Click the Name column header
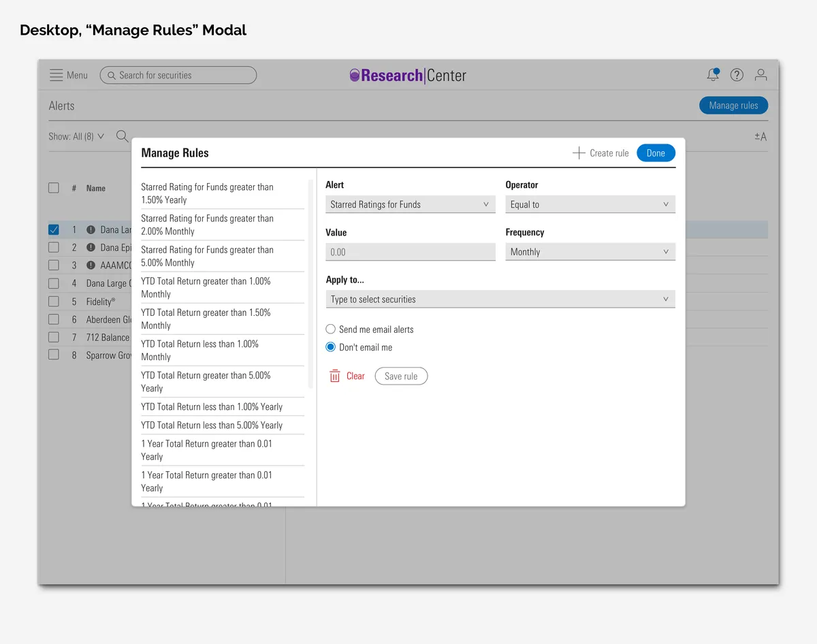 pyautogui.click(x=96, y=189)
